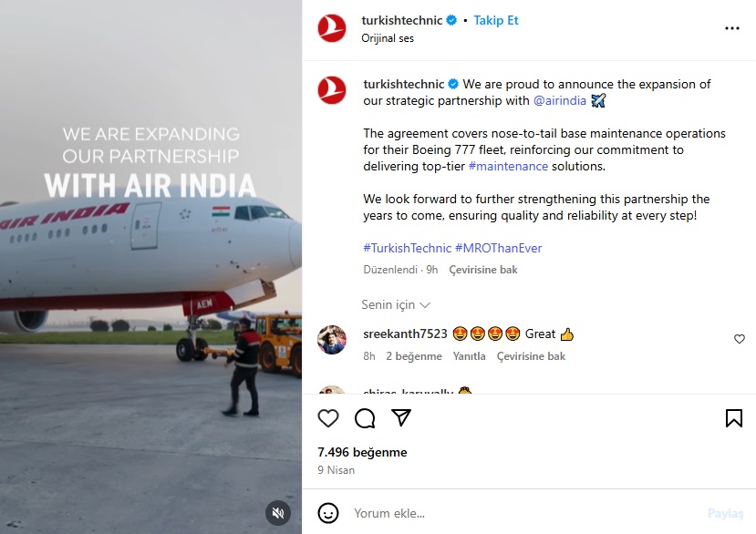Screen dimensions: 756x534
Task: Open the @airindia mention link
Action: (x=560, y=100)
